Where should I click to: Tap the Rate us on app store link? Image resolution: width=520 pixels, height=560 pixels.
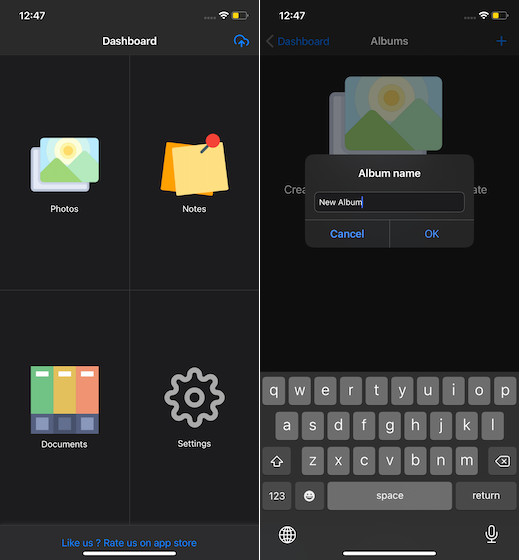[129, 543]
